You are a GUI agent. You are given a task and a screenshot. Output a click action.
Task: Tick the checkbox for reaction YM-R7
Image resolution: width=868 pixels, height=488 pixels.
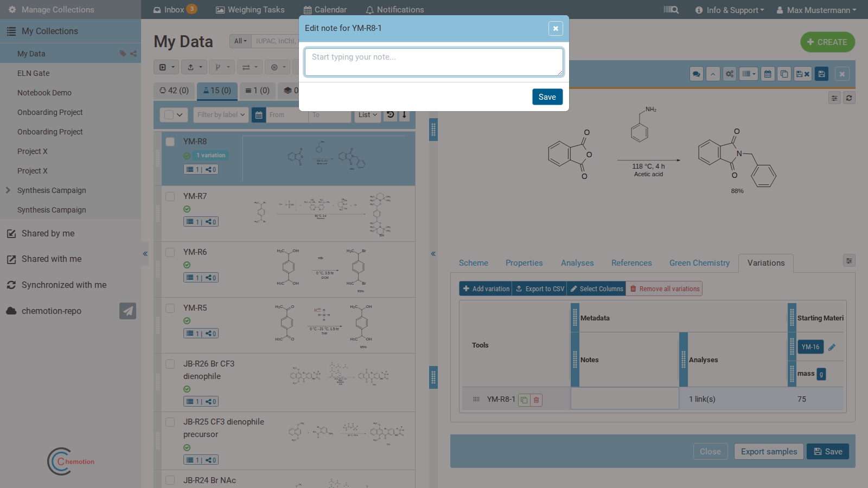point(170,197)
